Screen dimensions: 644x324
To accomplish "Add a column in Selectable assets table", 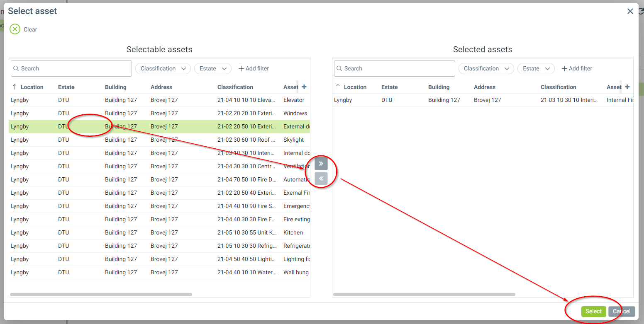I will pyautogui.click(x=304, y=87).
